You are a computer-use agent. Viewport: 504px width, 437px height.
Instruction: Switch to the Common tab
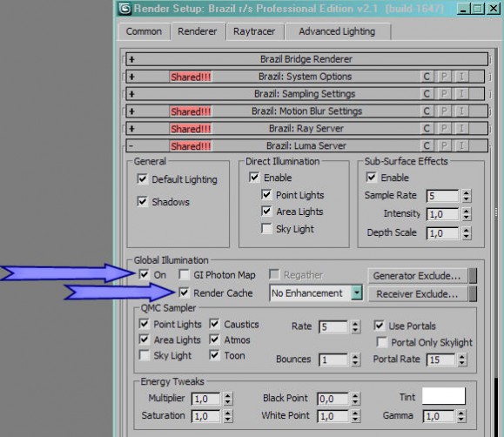click(x=144, y=32)
